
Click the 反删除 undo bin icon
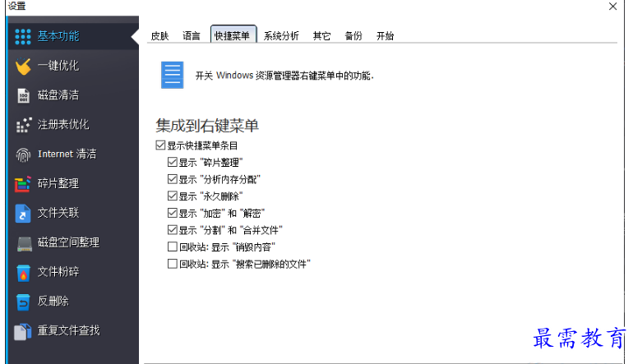point(23,302)
